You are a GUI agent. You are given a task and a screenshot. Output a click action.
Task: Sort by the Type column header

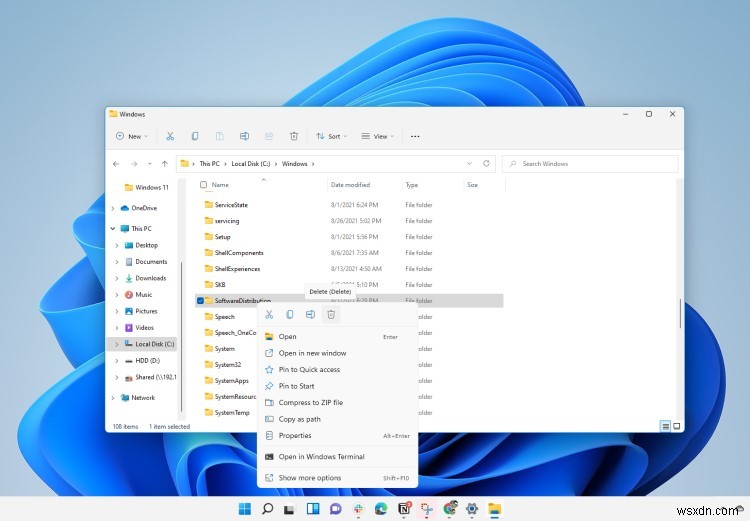click(412, 185)
